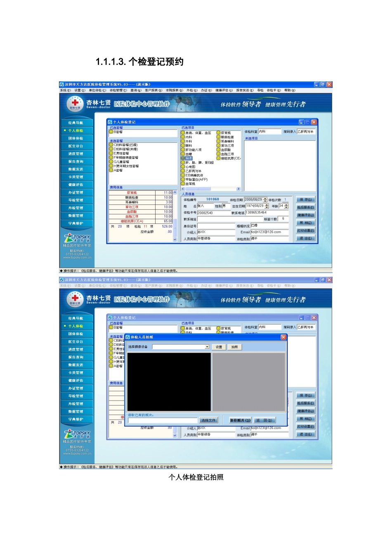Click 费用信息 scrollbar down arrow in upper screenshot
The image size is (392, 555).
pos(175,239)
